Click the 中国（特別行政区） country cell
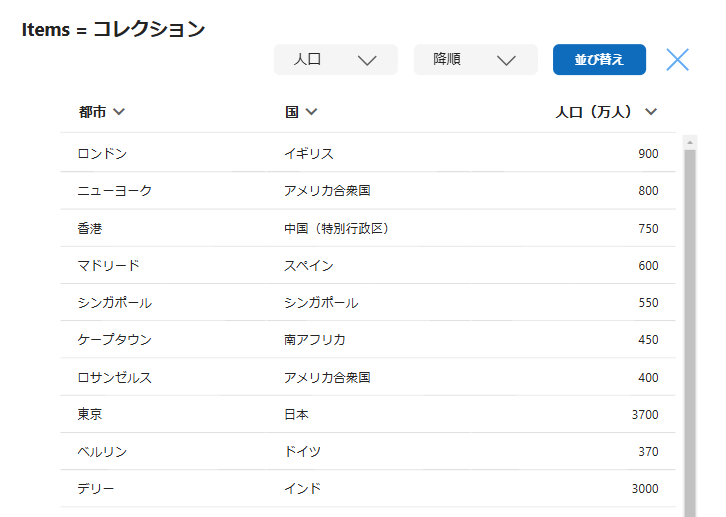 336,229
